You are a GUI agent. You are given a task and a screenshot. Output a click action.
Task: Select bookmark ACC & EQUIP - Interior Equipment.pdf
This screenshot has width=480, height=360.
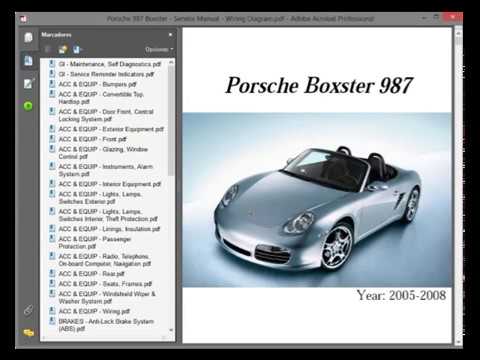[110, 184]
